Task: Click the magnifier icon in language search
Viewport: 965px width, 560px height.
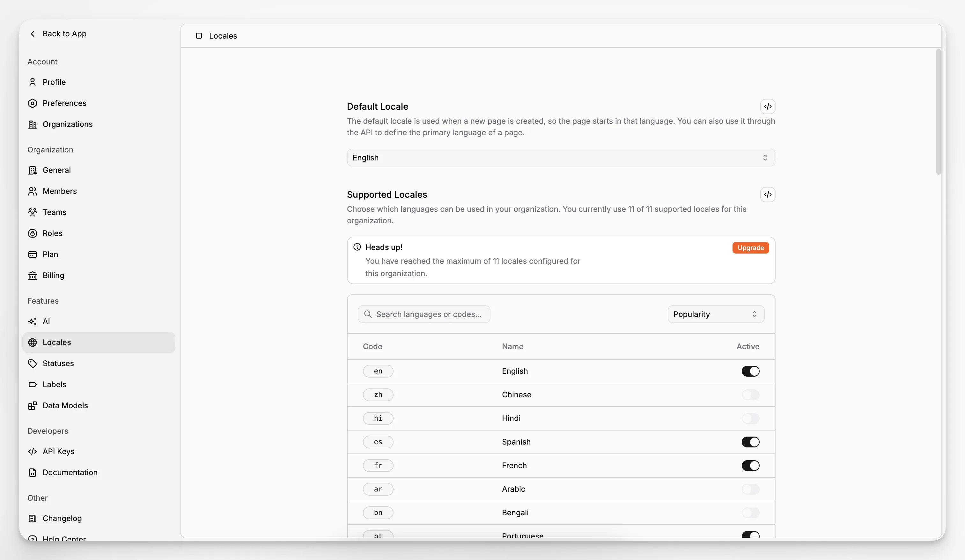Action: 368,314
